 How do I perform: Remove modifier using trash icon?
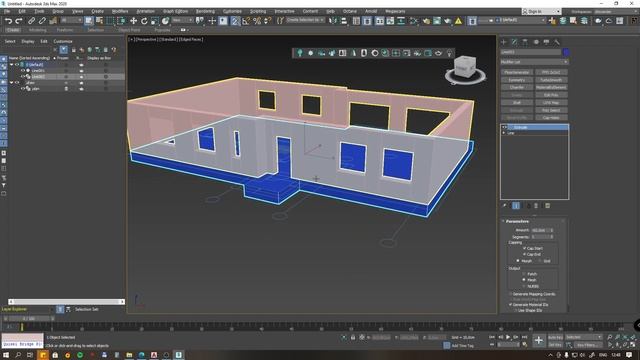coord(536,206)
